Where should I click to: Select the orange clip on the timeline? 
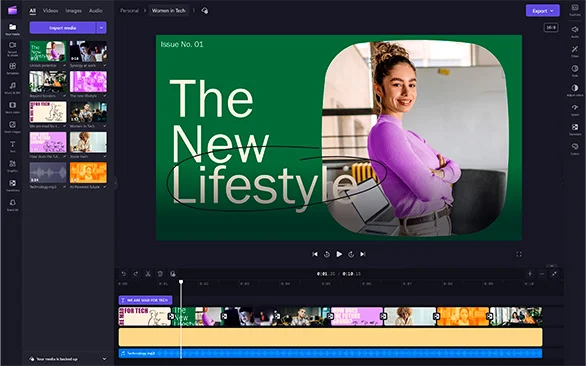pyautogui.click(x=463, y=317)
